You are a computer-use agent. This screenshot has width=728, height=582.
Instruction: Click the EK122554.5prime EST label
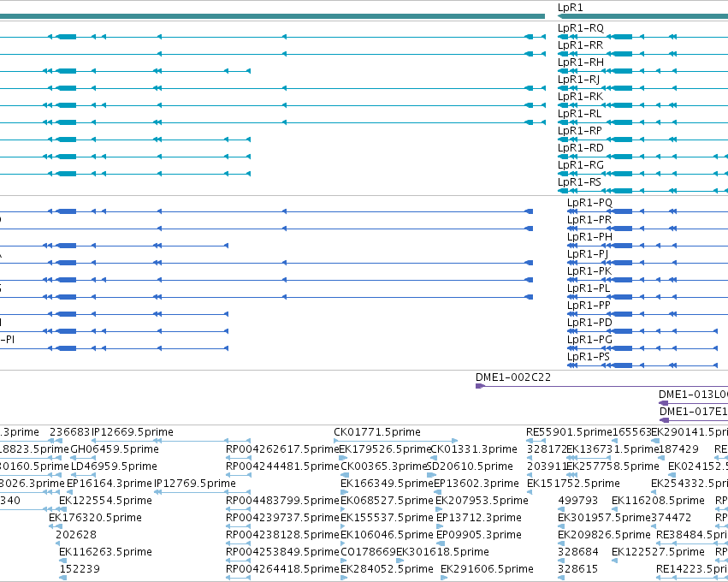click(x=105, y=501)
